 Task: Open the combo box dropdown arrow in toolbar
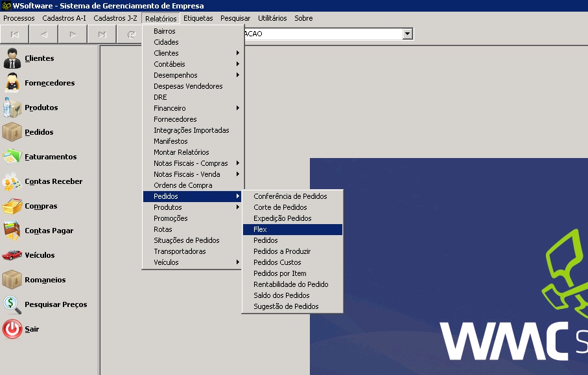tap(407, 34)
